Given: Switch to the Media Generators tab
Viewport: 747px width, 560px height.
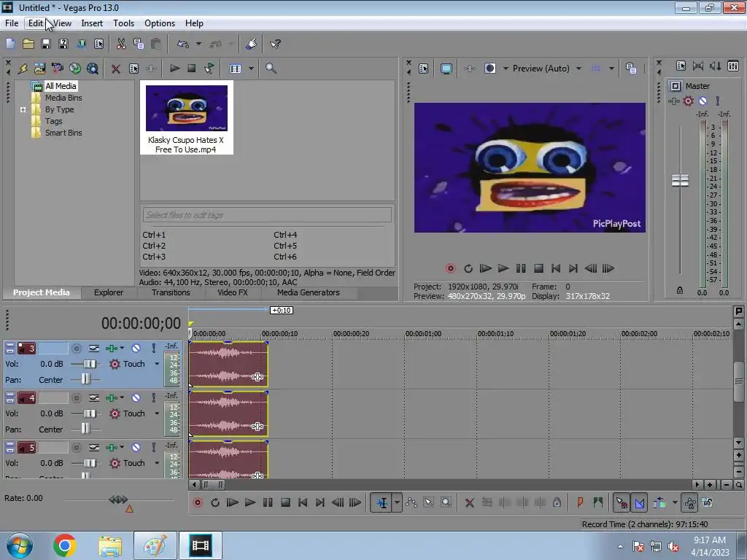Looking at the screenshot, I should click(309, 292).
